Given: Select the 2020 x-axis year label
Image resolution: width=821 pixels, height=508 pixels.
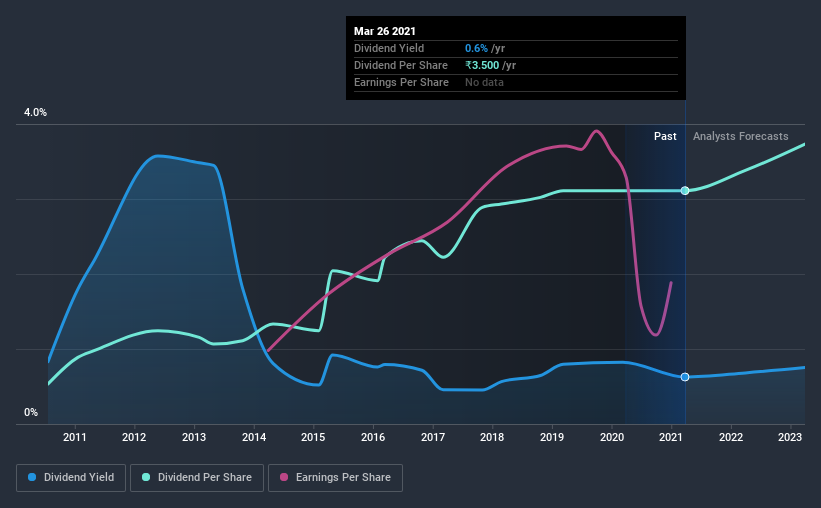Looking at the screenshot, I should (612, 437).
